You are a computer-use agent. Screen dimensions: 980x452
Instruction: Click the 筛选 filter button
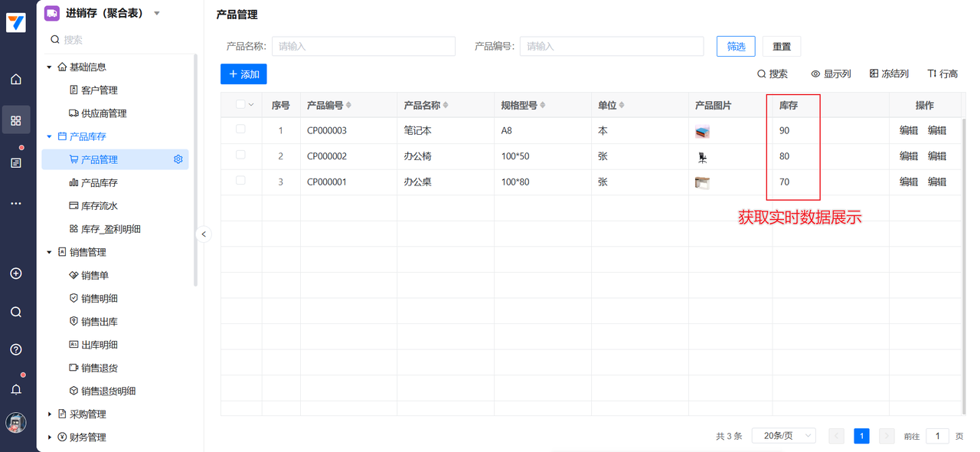click(x=736, y=46)
